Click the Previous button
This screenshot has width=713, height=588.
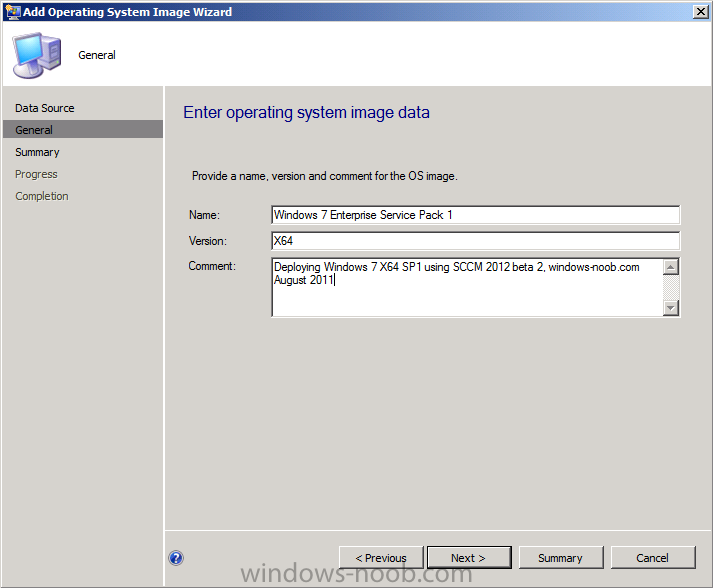pos(381,558)
